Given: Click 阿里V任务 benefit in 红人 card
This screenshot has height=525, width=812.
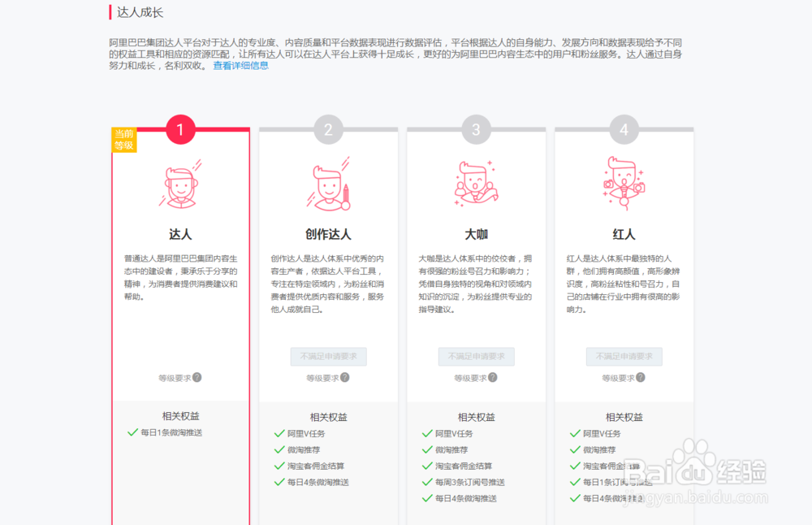Looking at the screenshot, I should 602,434.
